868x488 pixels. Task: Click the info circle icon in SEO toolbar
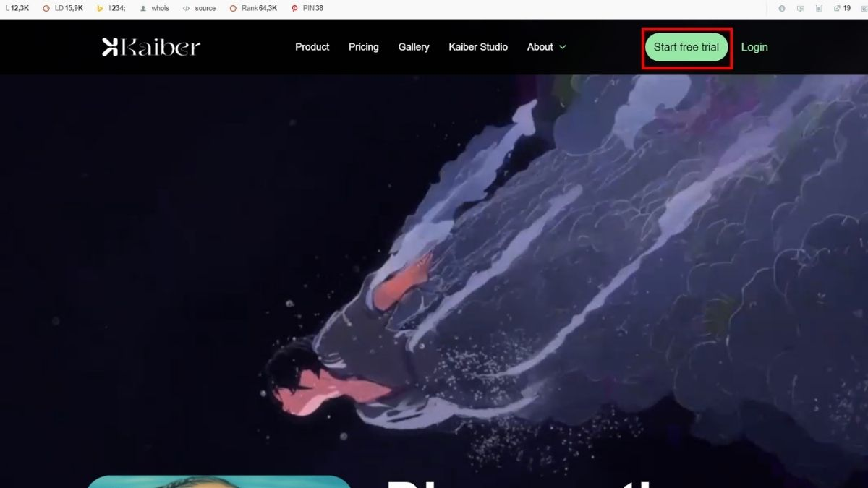click(x=782, y=8)
